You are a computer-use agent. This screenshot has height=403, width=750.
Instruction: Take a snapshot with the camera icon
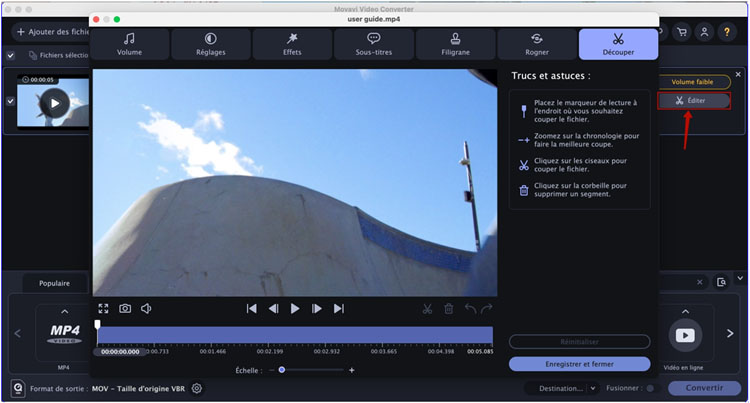pos(125,309)
